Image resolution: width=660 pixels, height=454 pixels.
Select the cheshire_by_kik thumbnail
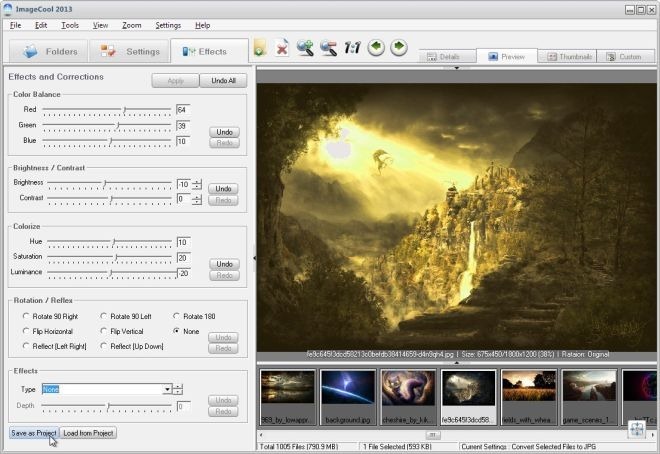[408, 397]
